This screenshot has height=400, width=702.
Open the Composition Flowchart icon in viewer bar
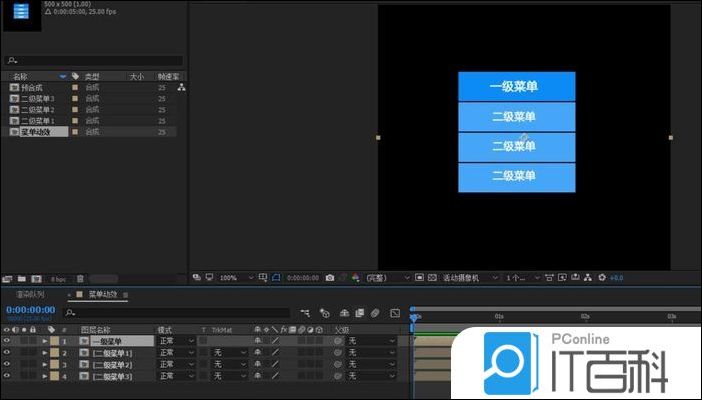pyautogui.click(x=588, y=278)
